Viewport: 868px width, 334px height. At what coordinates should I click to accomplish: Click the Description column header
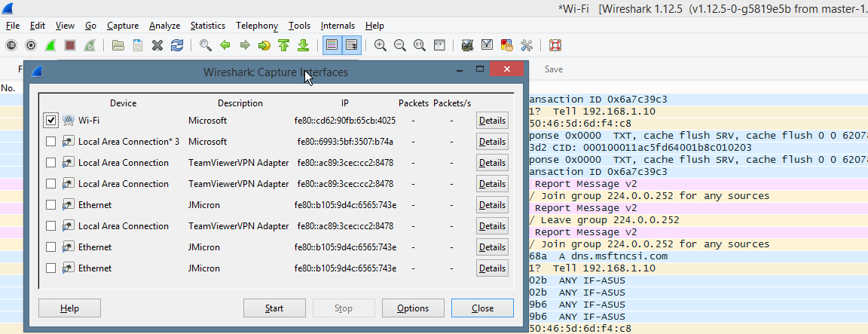[240, 103]
